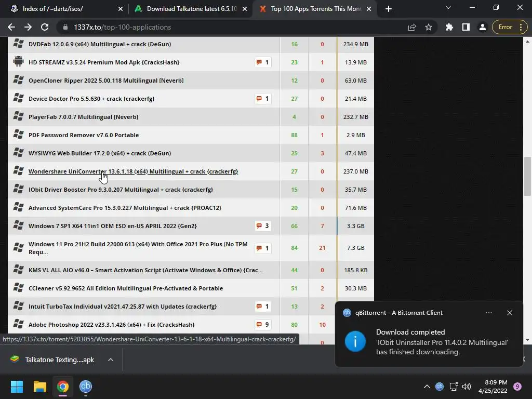Click the Error update button in Chrome
Image resolution: width=532 pixels, height=399 pixels.
pyautogui.click(x=510, y=27)
